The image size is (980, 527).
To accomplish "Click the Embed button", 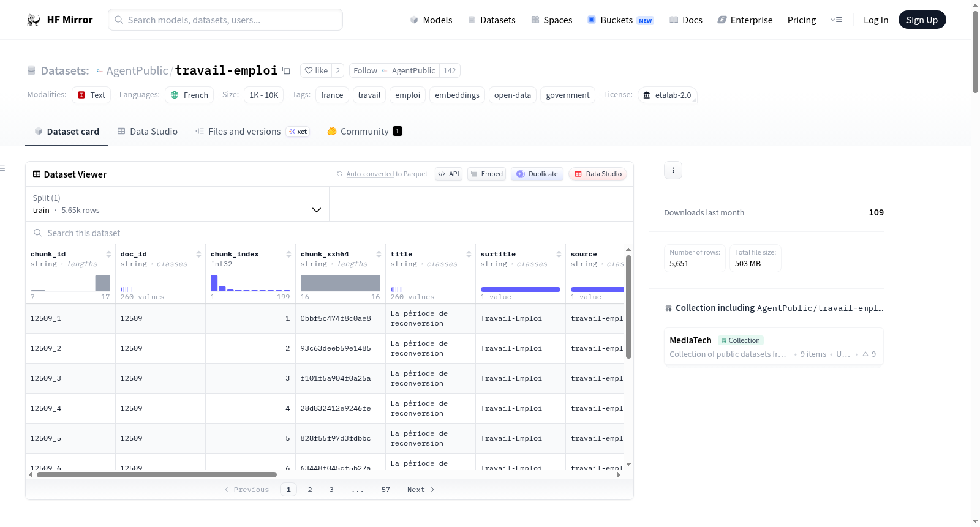I will [487, 174].
